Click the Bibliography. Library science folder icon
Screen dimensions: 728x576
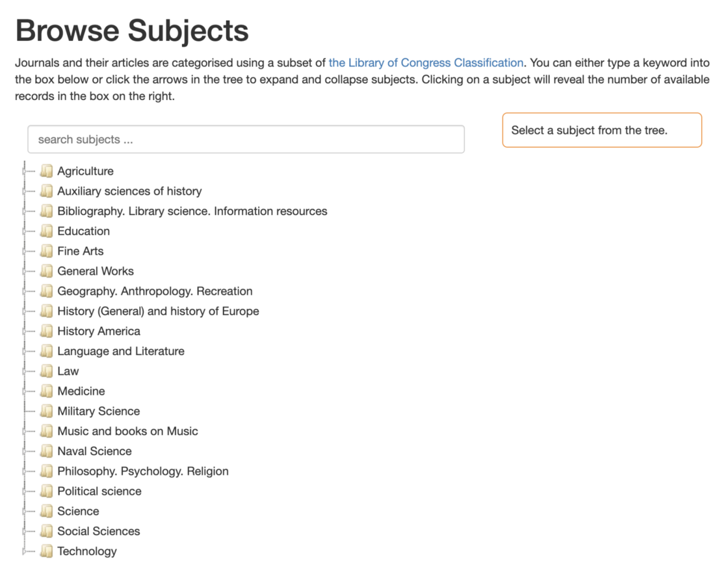point(46,211)
